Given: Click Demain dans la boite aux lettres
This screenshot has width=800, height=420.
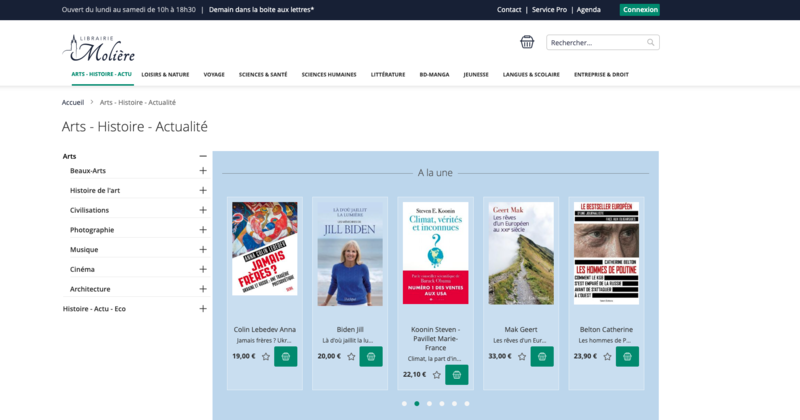Looking at the screenshot, I should 262,10.
